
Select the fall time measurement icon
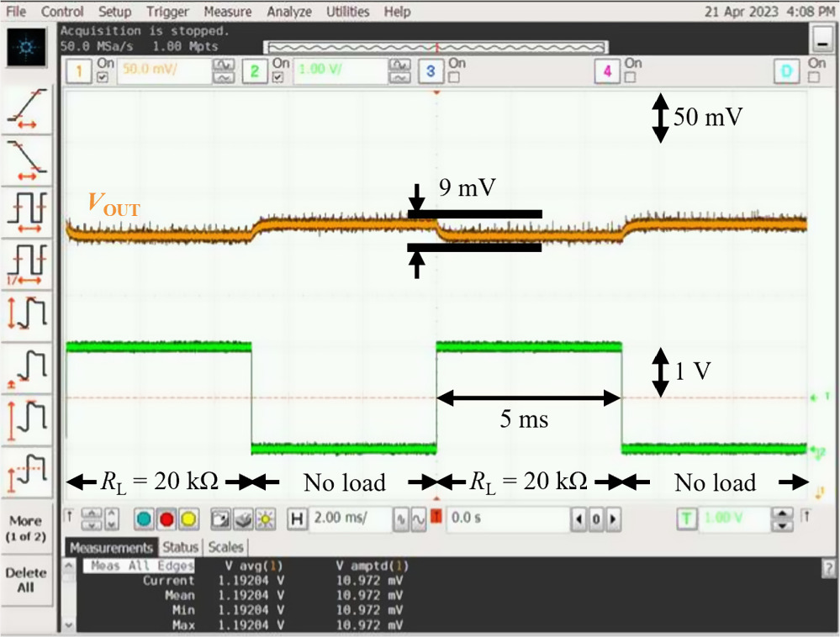click(x=27, y=160)
